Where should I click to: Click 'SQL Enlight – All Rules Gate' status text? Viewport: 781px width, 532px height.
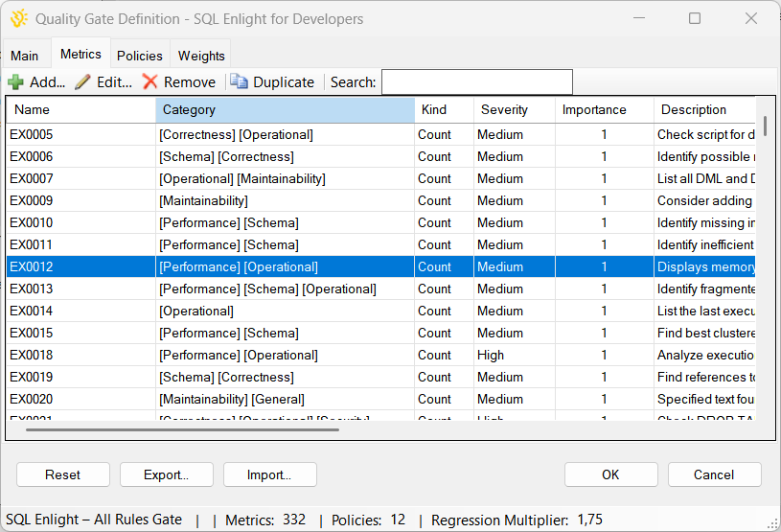pos(94,520)
